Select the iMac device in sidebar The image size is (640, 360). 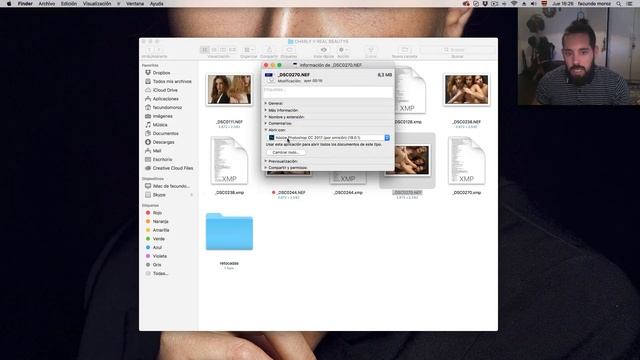point(167,186)
